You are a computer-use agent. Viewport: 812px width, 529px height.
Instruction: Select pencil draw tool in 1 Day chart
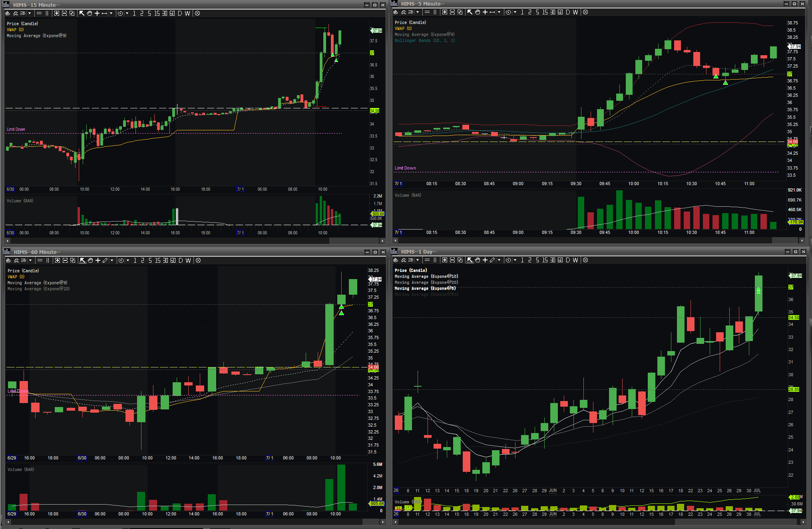(x=493, y=260)
